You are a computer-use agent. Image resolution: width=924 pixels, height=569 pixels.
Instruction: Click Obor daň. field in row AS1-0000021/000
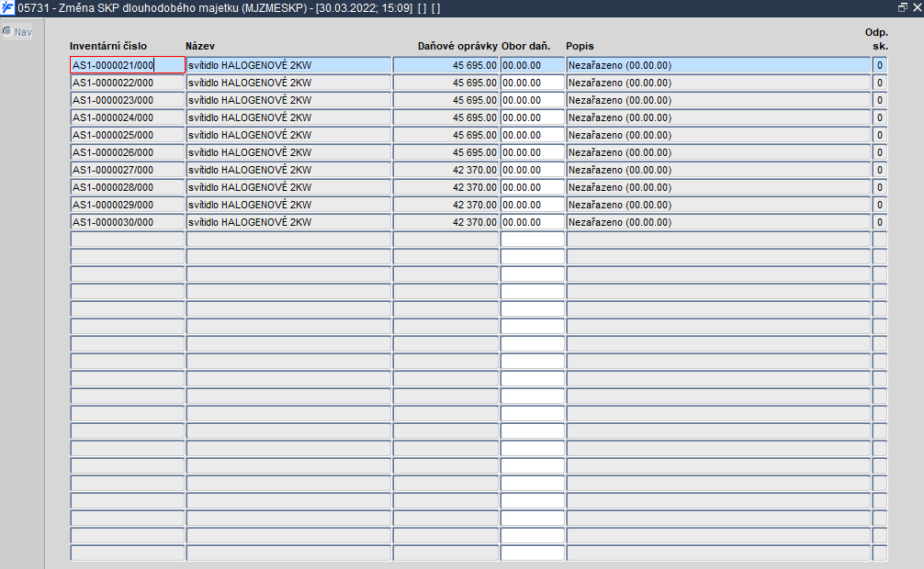[532, 65]
